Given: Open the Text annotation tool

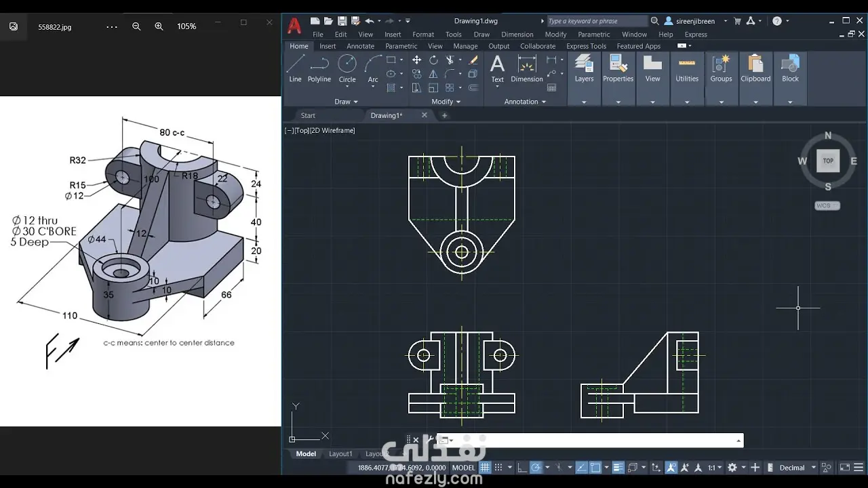Looking at the screenshot, I should click(x=498, y=68).
